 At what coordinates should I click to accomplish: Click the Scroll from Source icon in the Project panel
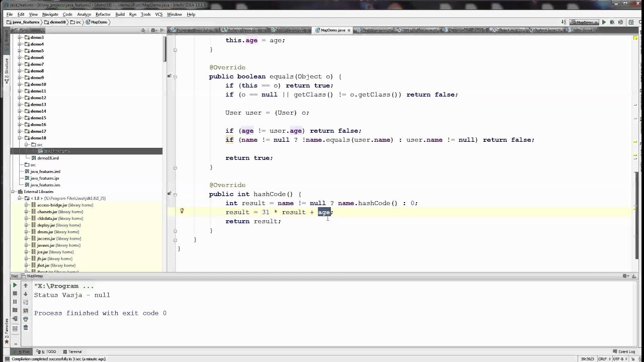pyautogui.click(x=143, y=30)
